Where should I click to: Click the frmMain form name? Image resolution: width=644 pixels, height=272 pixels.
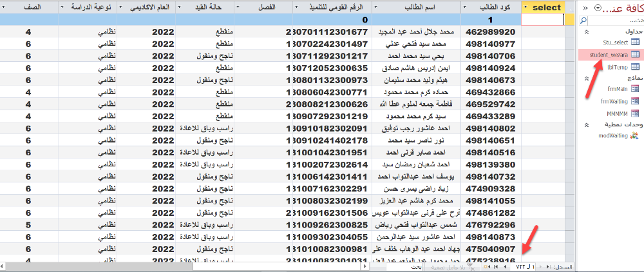(618, 88)
